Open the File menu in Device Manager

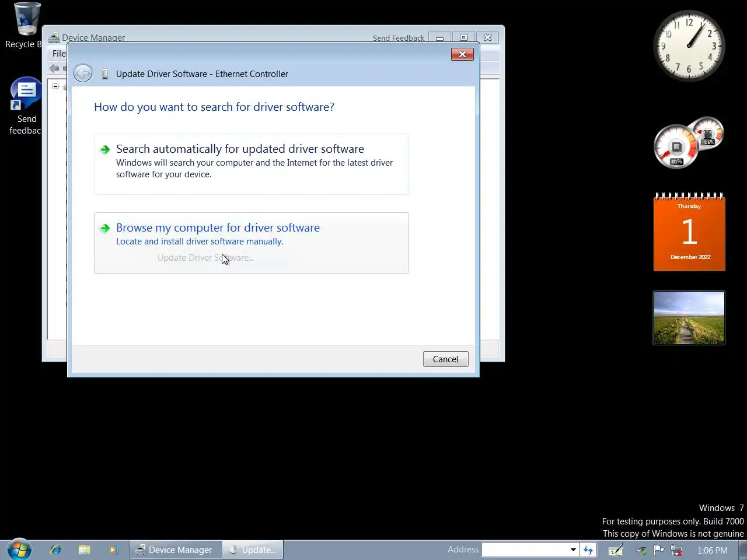click(x=59, y=54)
